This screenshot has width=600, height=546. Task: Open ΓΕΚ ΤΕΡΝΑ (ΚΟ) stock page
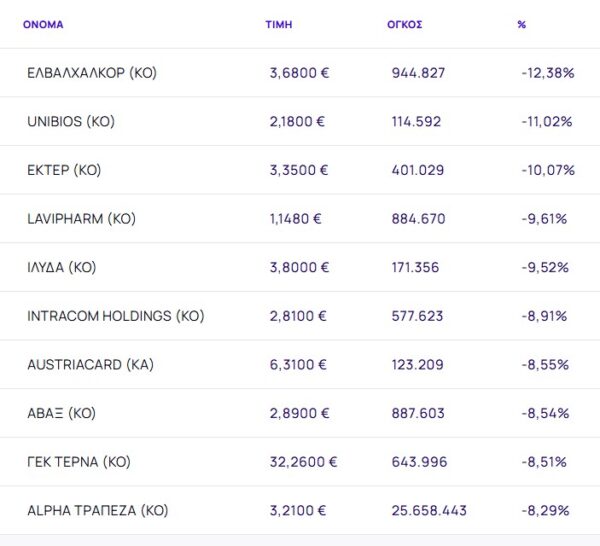[79, 462]
